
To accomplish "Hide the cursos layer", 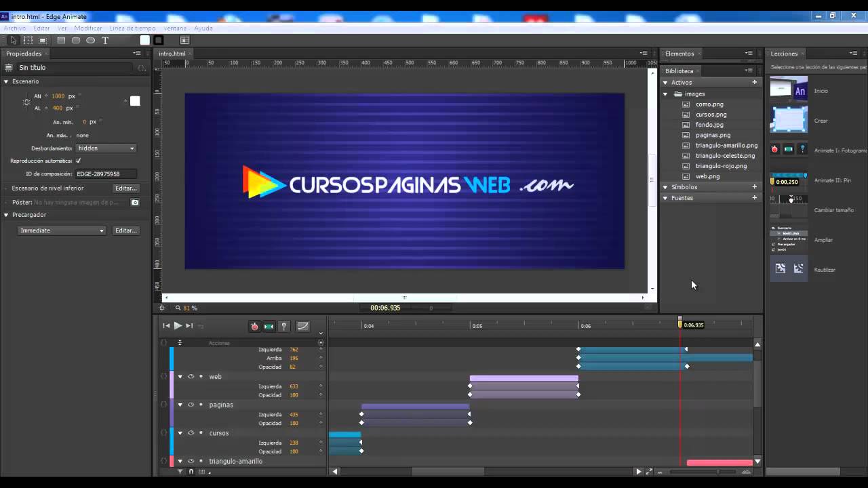I will [191, 433].
